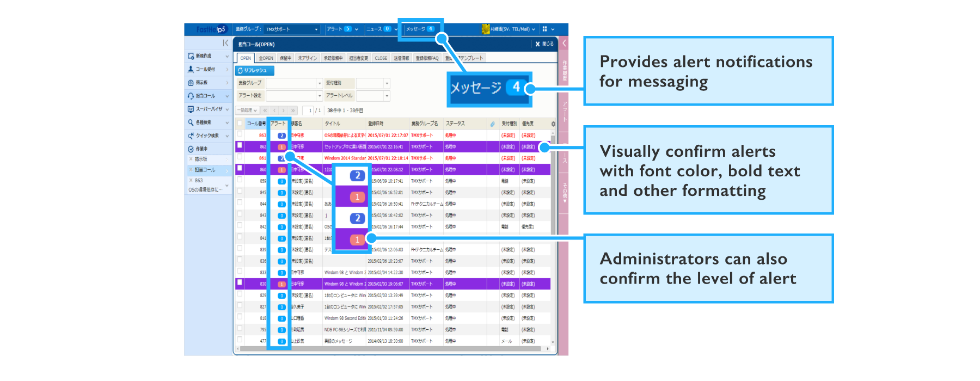Image resolution: width=980 pixels, height=381 pixels.
Task: Open the TMXサポート business group dropdown
Action: click(x=292, y=29)
